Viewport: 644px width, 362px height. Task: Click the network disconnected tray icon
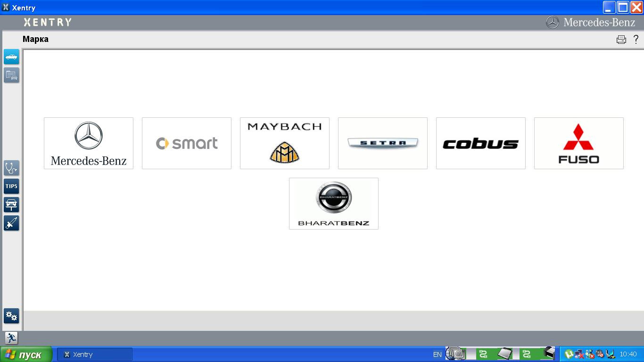(x=579, y=354)
